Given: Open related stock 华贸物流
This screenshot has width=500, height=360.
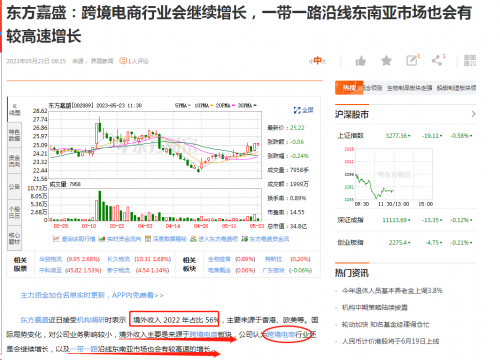Looking at the screenshot, I should (x=50, y=259).
